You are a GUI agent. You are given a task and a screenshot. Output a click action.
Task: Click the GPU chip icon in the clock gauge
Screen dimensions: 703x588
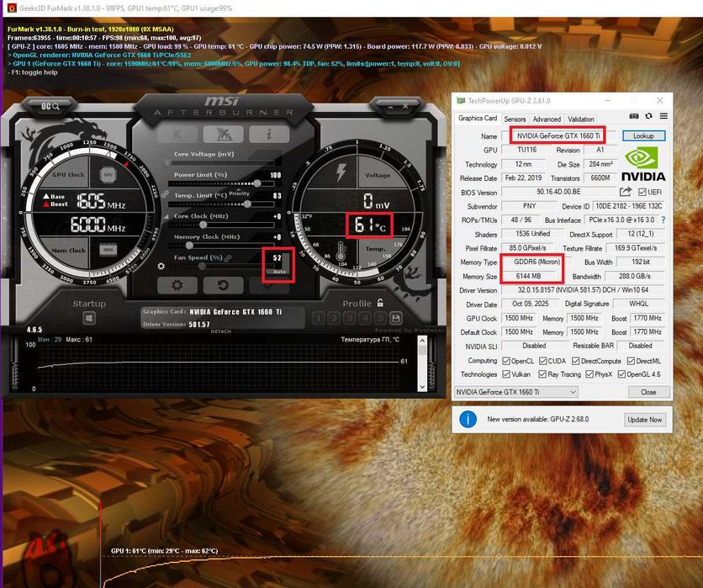point(108,174)
